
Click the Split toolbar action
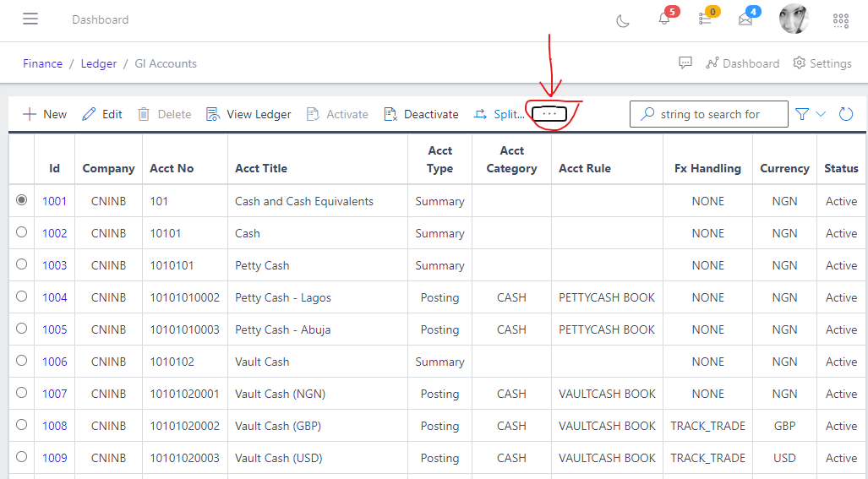[499, 114]
